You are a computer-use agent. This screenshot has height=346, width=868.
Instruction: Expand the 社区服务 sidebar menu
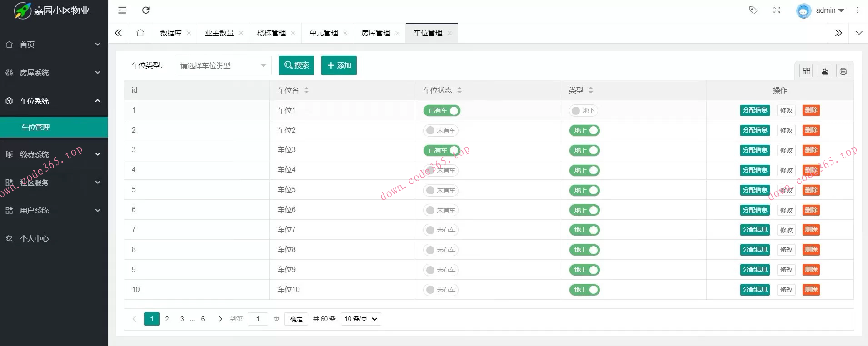(x=54, y=183)
